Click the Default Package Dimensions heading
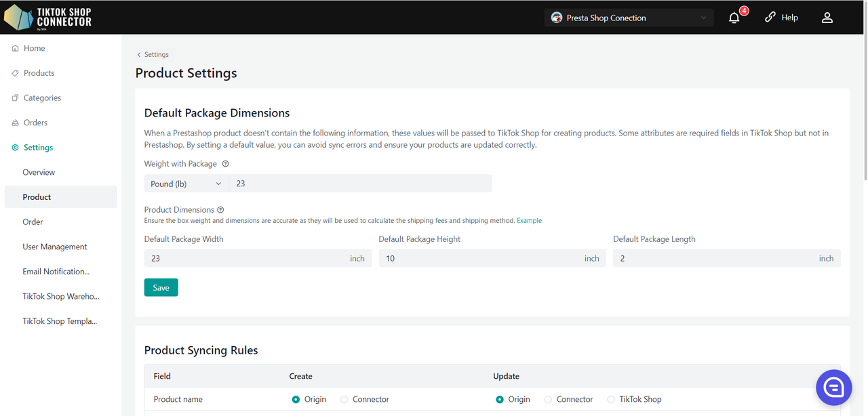 tap(217, 113)
